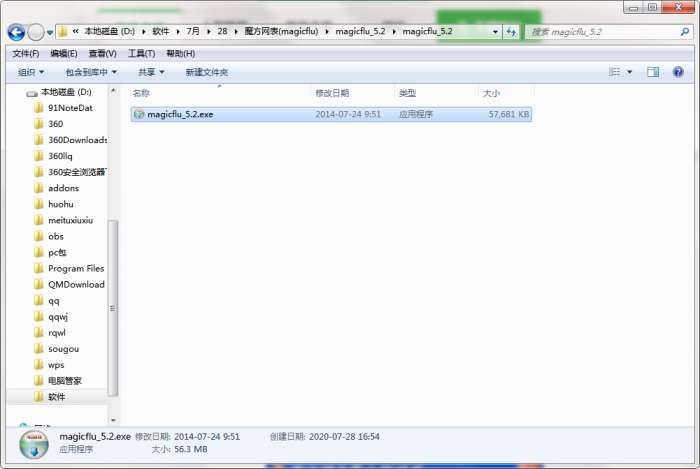
Task: Click the wps folder icon
Action: (39, 365)
